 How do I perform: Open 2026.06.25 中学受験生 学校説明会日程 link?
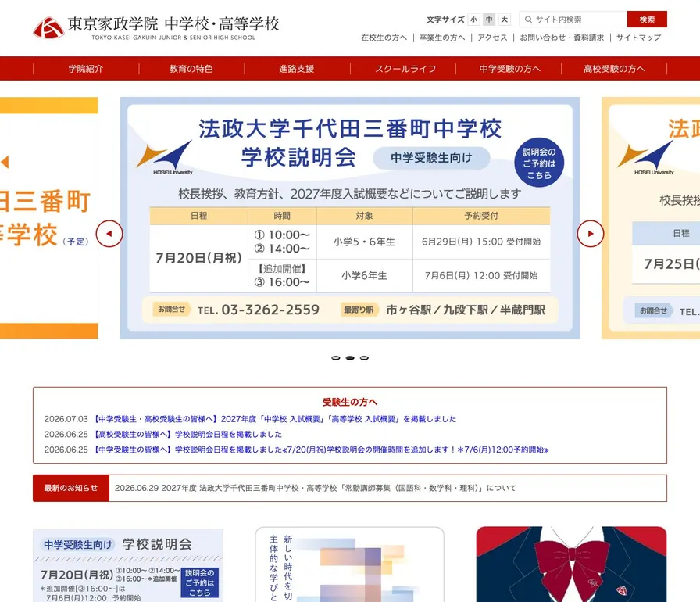click(321, 450)
